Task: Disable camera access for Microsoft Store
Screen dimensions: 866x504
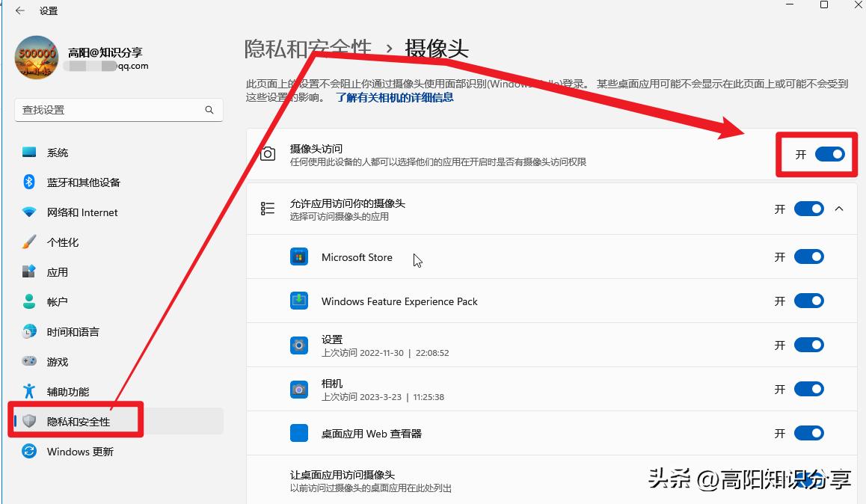Action: [808, 256]
